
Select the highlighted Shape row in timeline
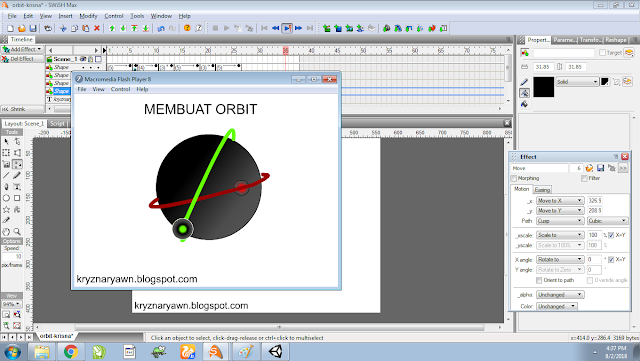[x=61, y=91]
